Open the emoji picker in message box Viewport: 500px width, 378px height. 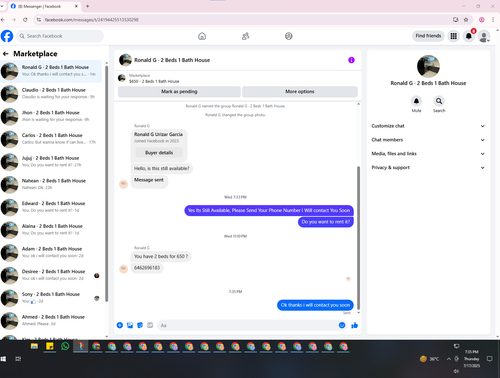pos(342,325)
